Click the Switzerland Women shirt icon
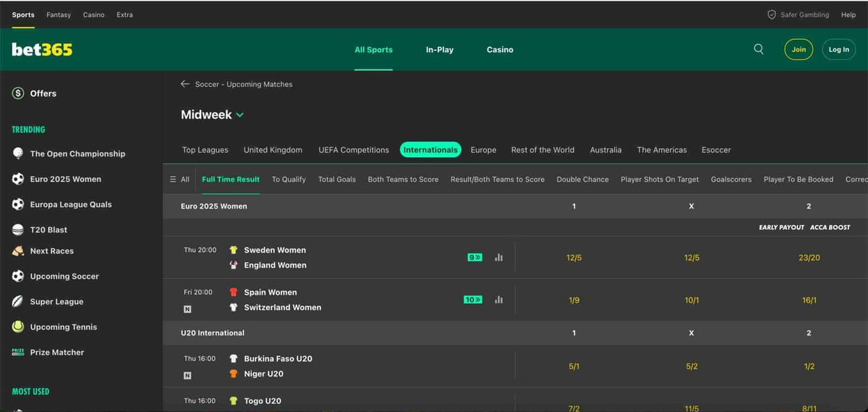 click(234, 307)
